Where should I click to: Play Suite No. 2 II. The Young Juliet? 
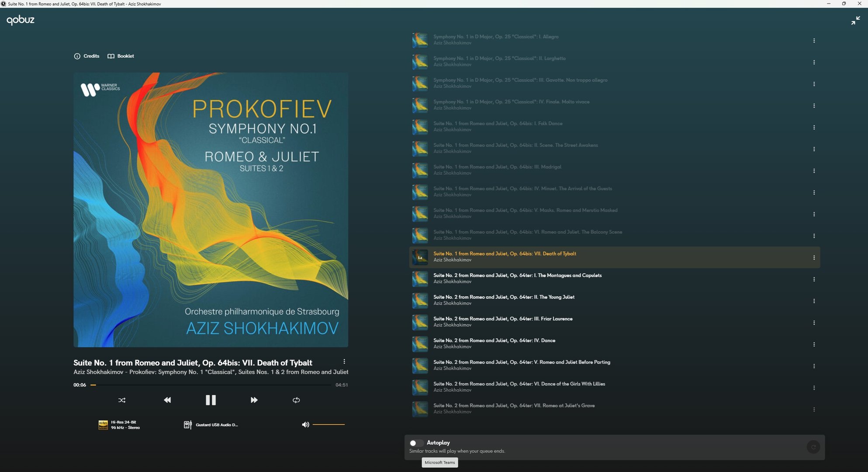point(615,300)
